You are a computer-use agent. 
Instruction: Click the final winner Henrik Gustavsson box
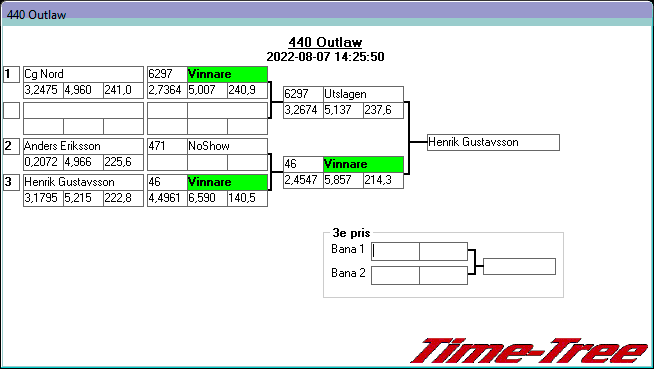pyautogui.click(x=493, y=142)
